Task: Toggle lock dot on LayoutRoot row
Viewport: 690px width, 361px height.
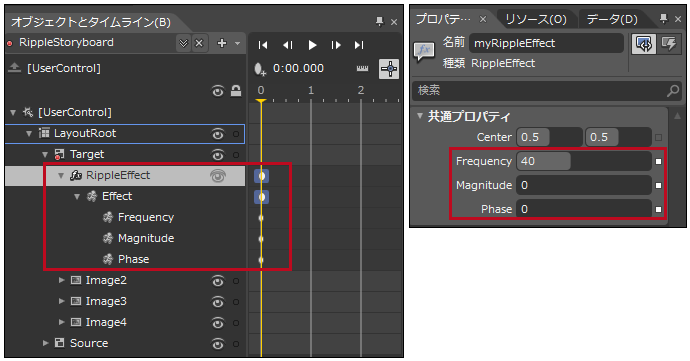Action: [236, 134]
